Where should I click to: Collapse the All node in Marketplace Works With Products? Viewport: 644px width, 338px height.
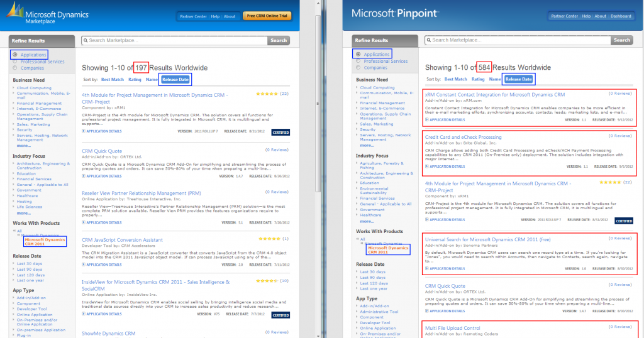tap(14, 231)
